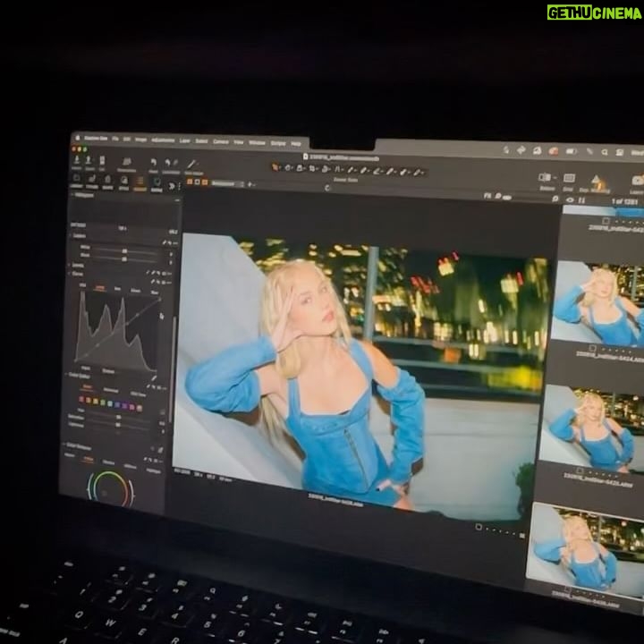Collapse the Levels tool section

(69, 266)
